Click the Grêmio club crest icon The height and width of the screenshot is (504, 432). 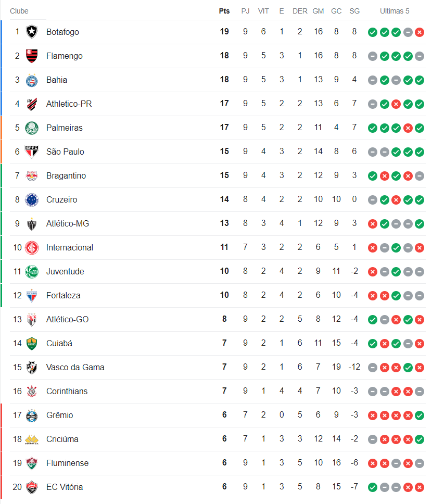coord(32,415)
